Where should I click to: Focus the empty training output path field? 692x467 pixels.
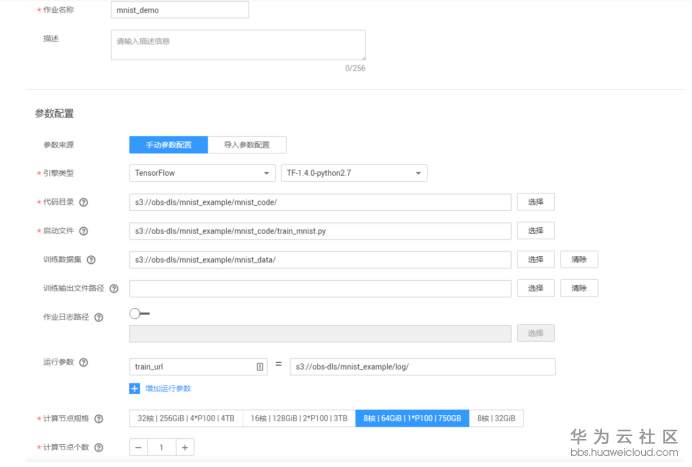coord(320,288)
